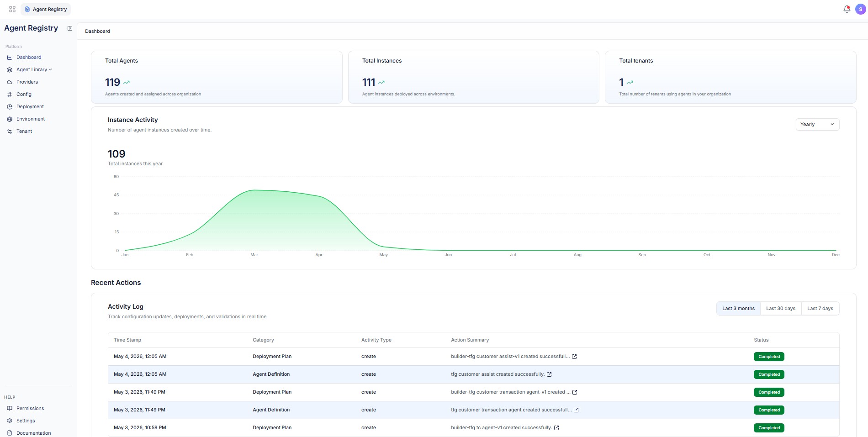This screenshot has width=868, height=437.
Task: Click the Dashboard breadcrumb text
Action: 97,32
